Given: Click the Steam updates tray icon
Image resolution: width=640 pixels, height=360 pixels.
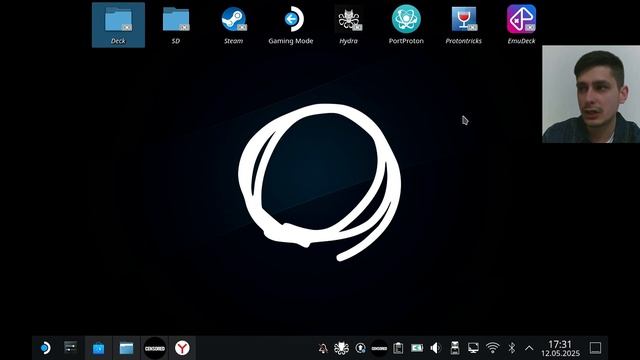Looking at the screenshot, I should coord(360,348).
